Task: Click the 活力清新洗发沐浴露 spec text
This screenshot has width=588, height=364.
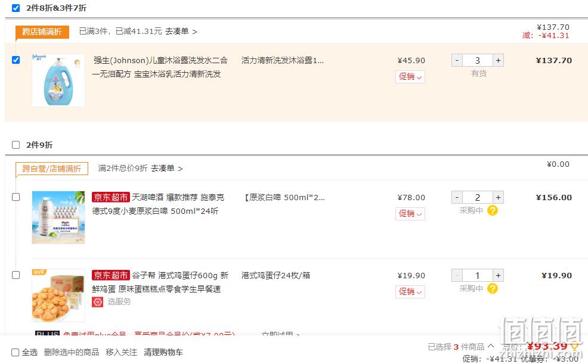Action: [x=283, y=60]
